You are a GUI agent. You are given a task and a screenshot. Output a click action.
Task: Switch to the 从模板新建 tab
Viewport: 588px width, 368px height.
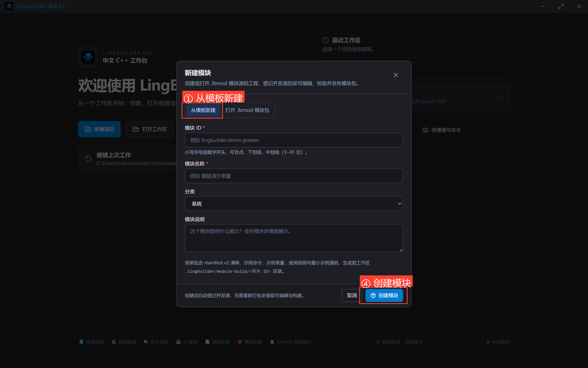[x=203, y=110]
